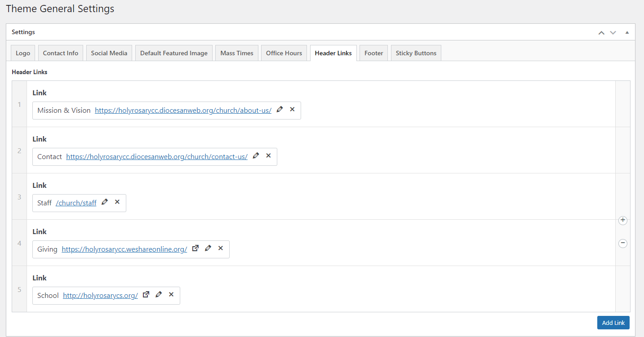Click the pencil icon for Contact link
The image size is (644, 337).
click(x=256, y=155)
